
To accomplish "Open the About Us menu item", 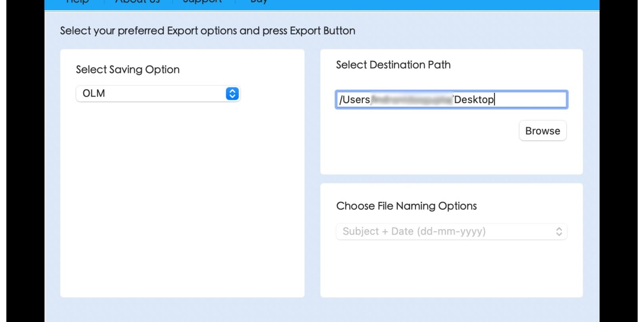I will tap(137, 2).
